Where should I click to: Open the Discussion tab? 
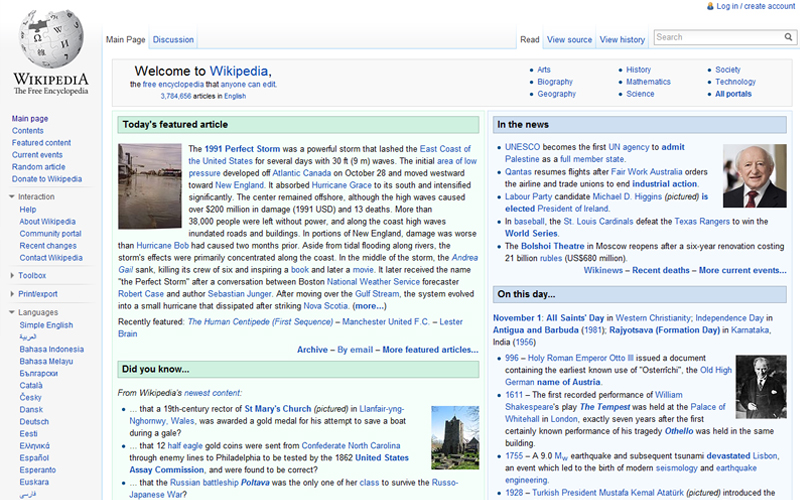pyautogui.click(x=173, y=39)
